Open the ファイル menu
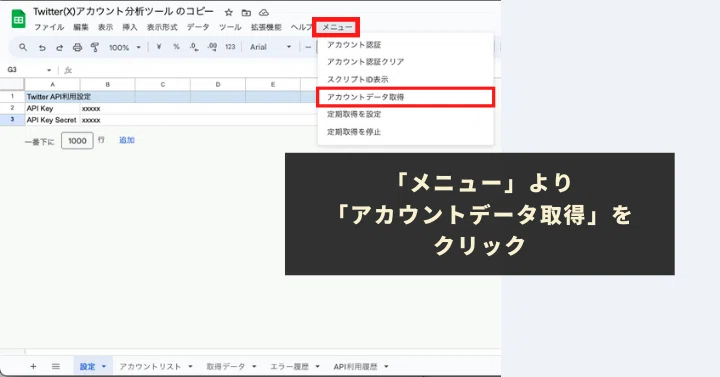The image size is (720, 377). tap(49, 27)
